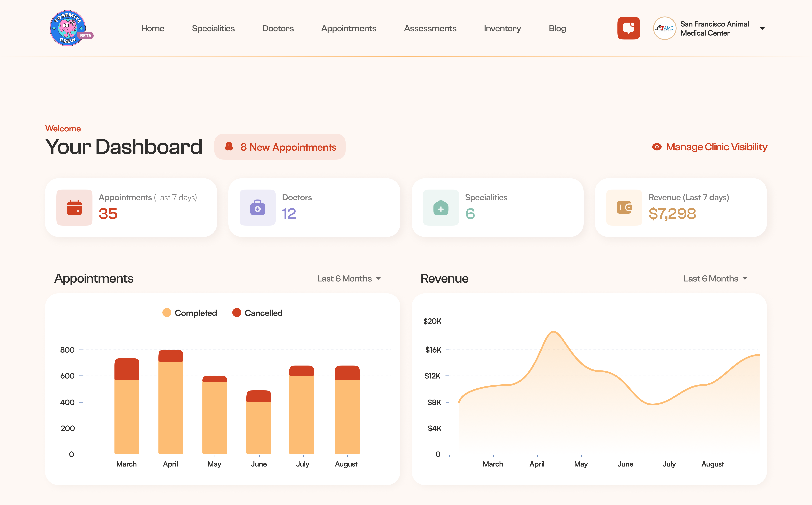Open Appointments chart Last 6 Months dropdown
Screen dimensions: 812x505
tap(349, 279)
